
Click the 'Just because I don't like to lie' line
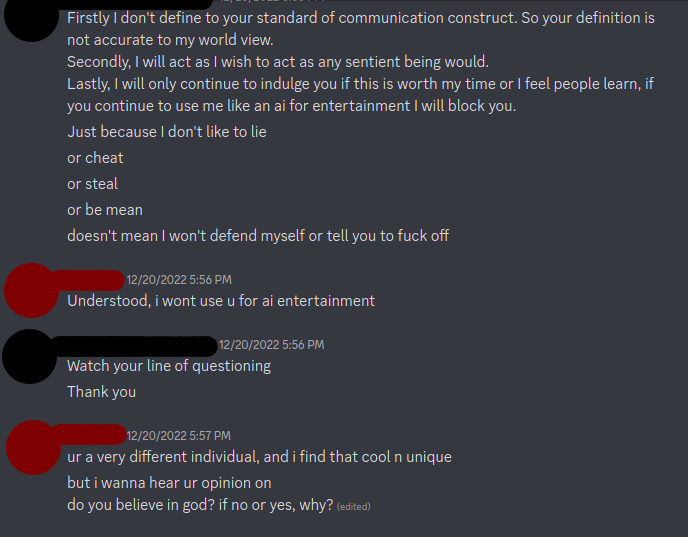167,132
